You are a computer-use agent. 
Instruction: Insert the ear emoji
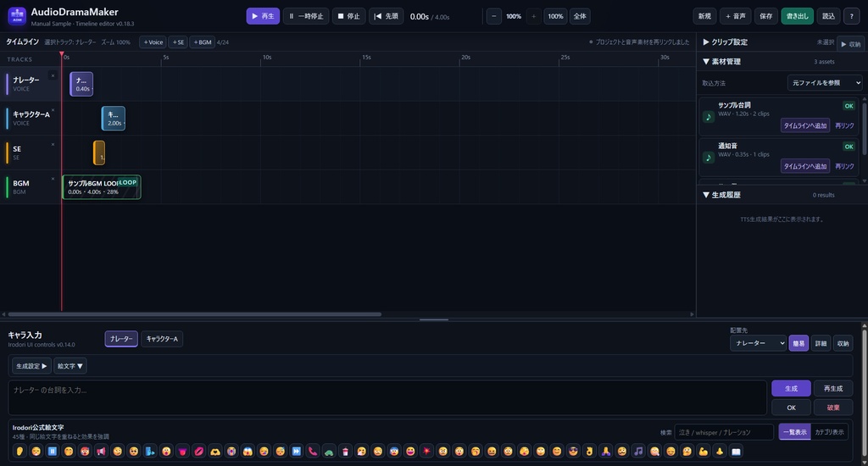coord(20,451)
